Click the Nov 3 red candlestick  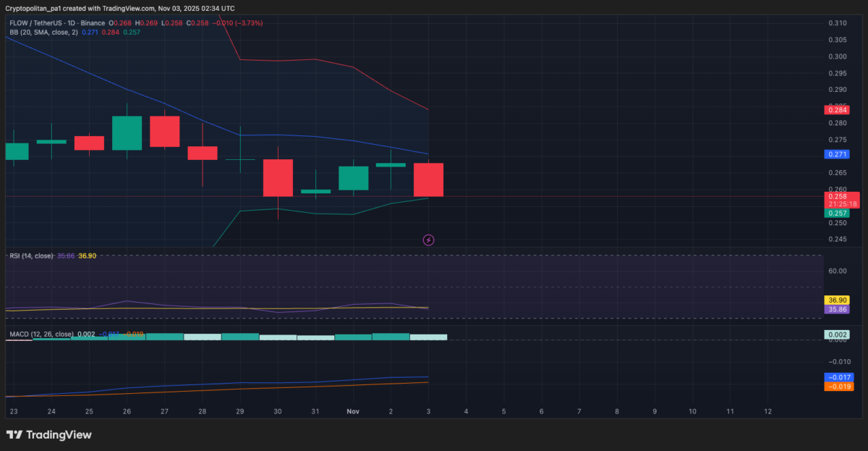point(428,180)
